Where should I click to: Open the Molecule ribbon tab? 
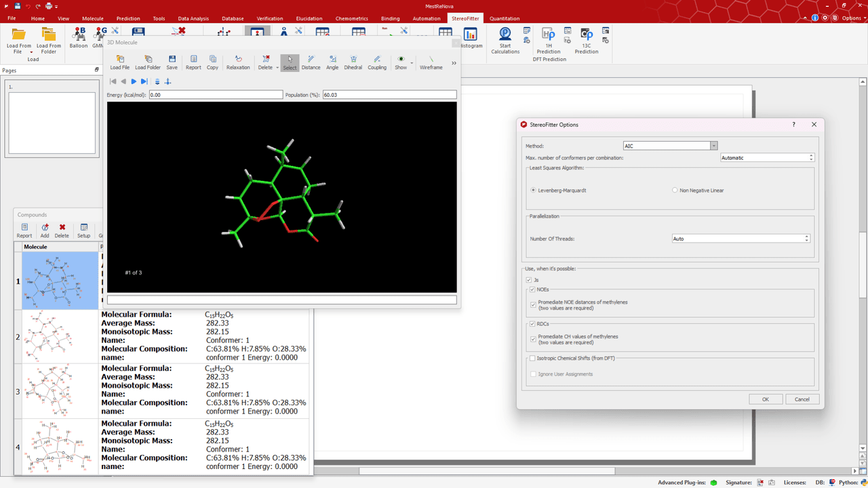(92, 18)
